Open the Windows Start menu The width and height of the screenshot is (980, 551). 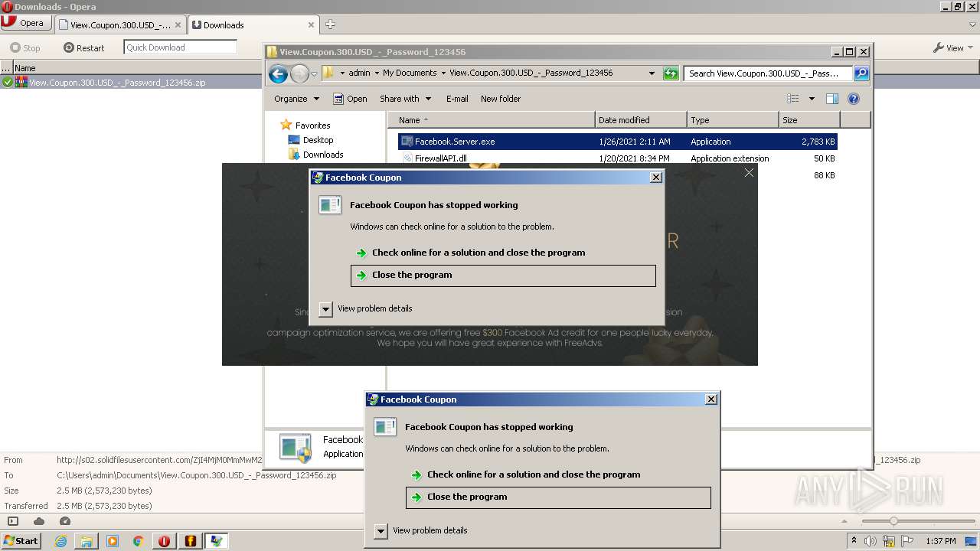[x=21, y=540]
